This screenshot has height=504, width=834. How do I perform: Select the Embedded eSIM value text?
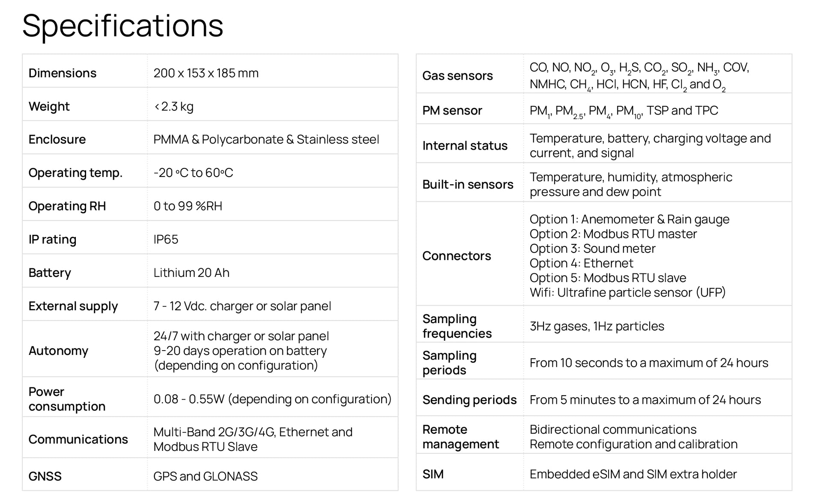point(633,474)
